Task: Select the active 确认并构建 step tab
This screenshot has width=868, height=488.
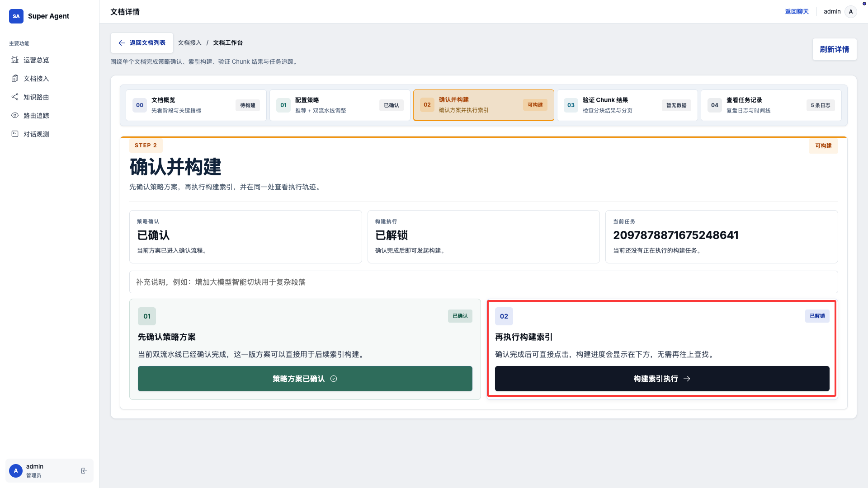Action: pos(483,105)
